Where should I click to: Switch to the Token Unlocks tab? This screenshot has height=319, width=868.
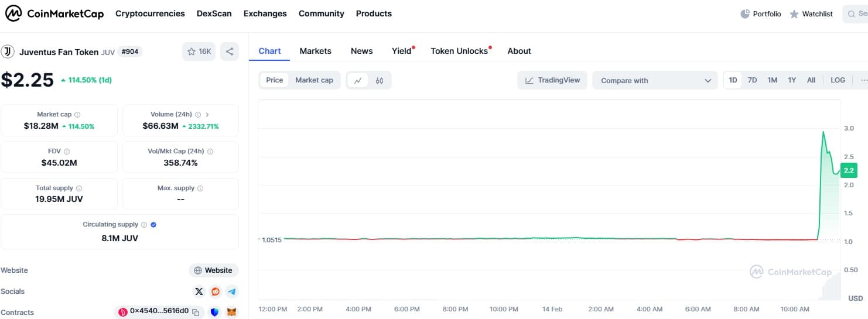(x=459, y=51)
